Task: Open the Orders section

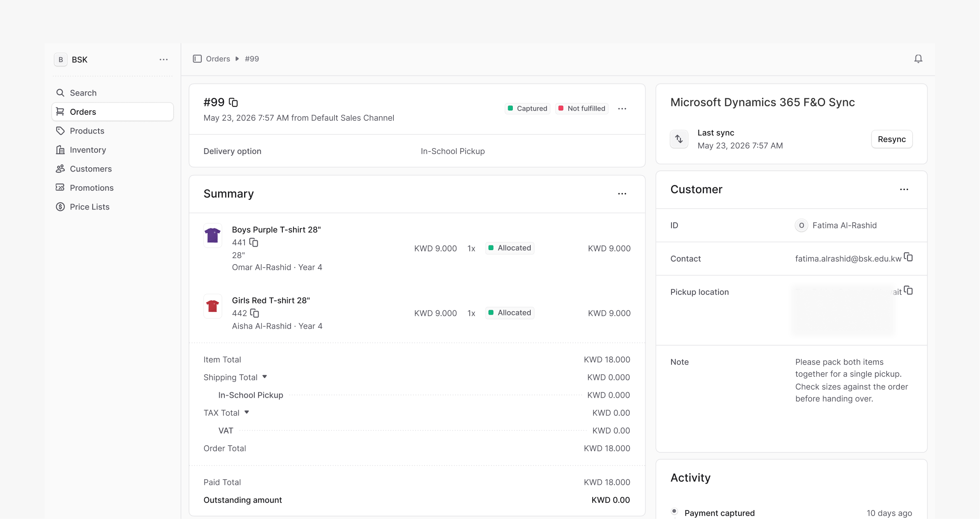Action: coord(113,112)
